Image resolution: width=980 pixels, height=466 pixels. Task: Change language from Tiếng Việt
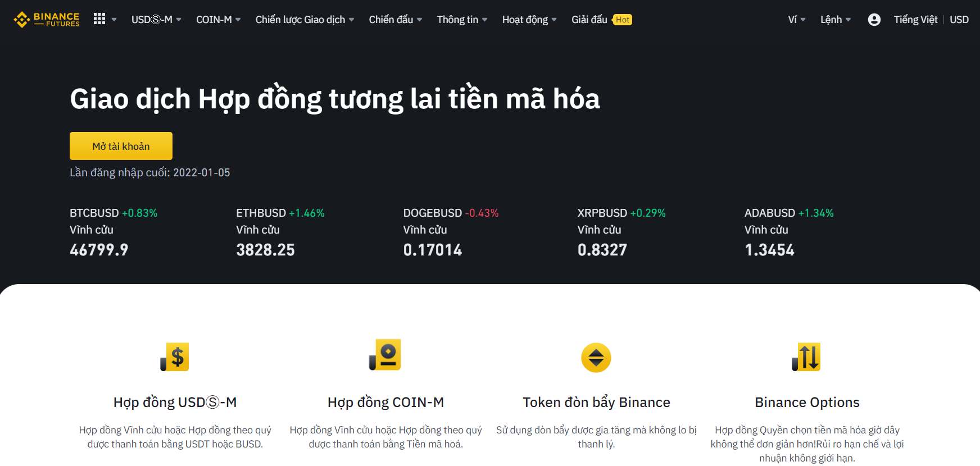(x=915, y=20)
